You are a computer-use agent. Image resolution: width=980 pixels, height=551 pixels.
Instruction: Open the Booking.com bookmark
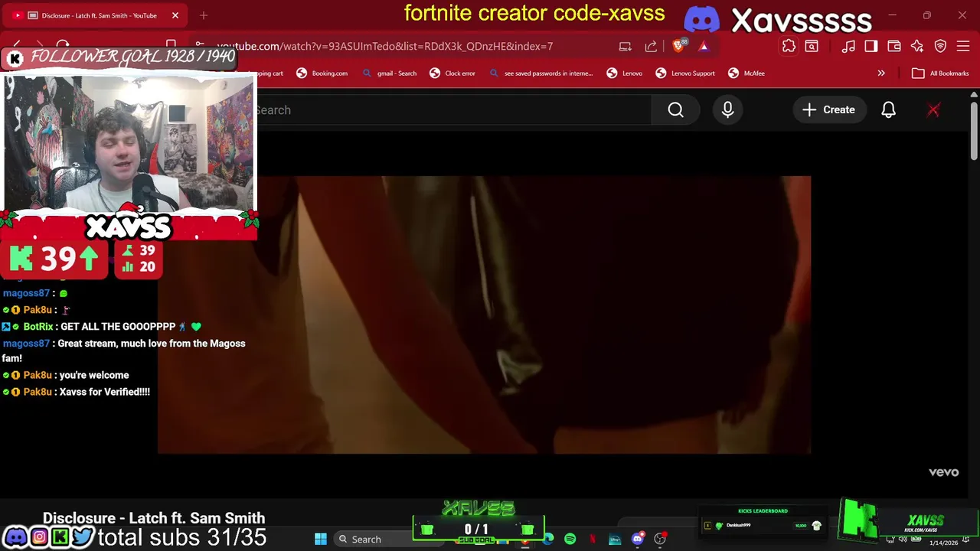(322, 73)
